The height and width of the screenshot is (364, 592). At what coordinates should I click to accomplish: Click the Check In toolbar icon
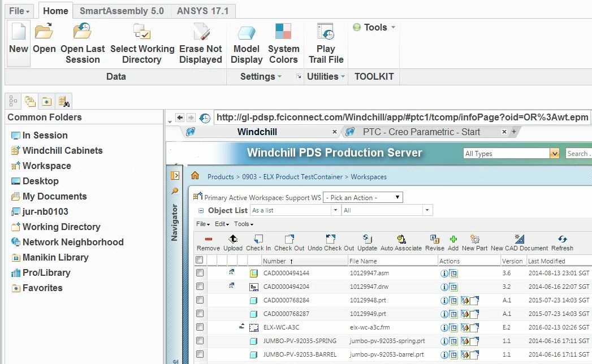coord(258,239)
